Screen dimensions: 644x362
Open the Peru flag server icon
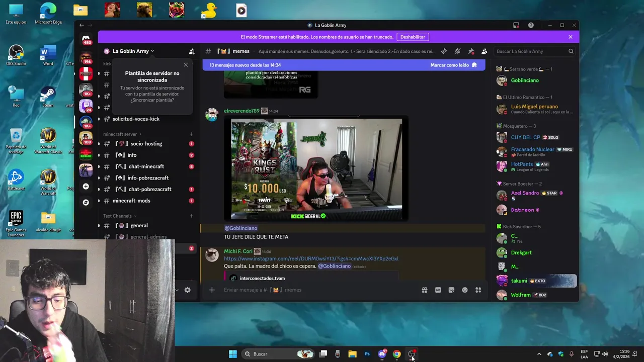[x=86, y=73]
